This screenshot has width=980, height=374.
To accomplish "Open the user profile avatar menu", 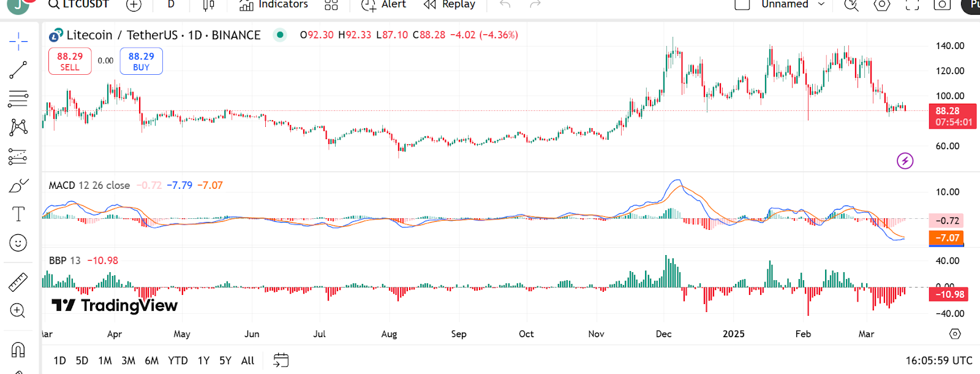I will coord(18,5).
